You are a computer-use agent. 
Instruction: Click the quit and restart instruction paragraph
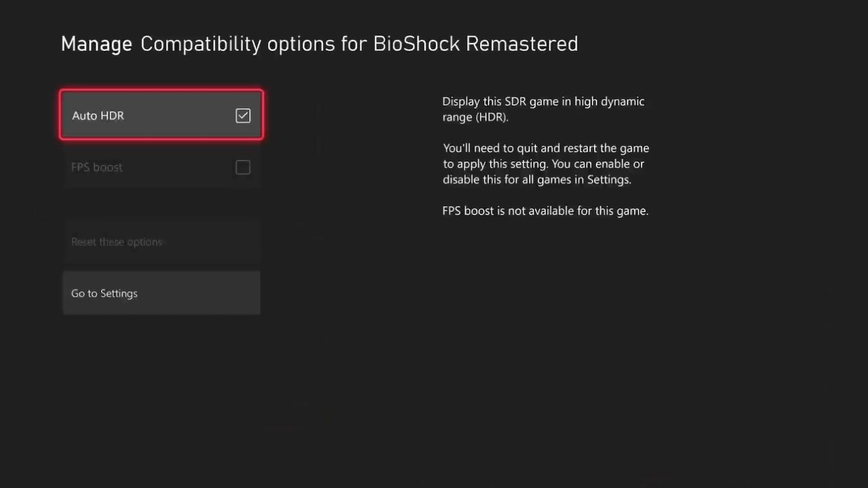pyautogui.click(x=545, y=164)
